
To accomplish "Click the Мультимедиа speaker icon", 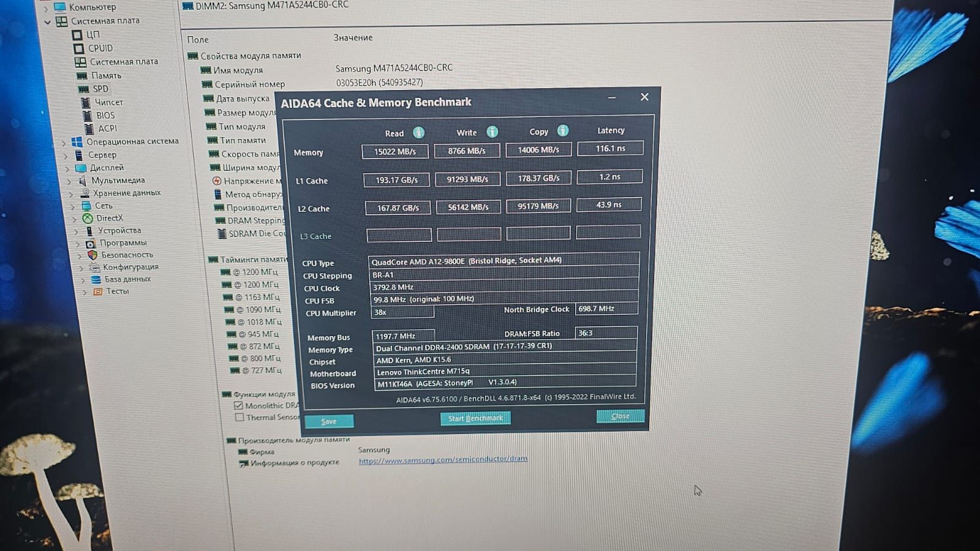I will [83, 181].
